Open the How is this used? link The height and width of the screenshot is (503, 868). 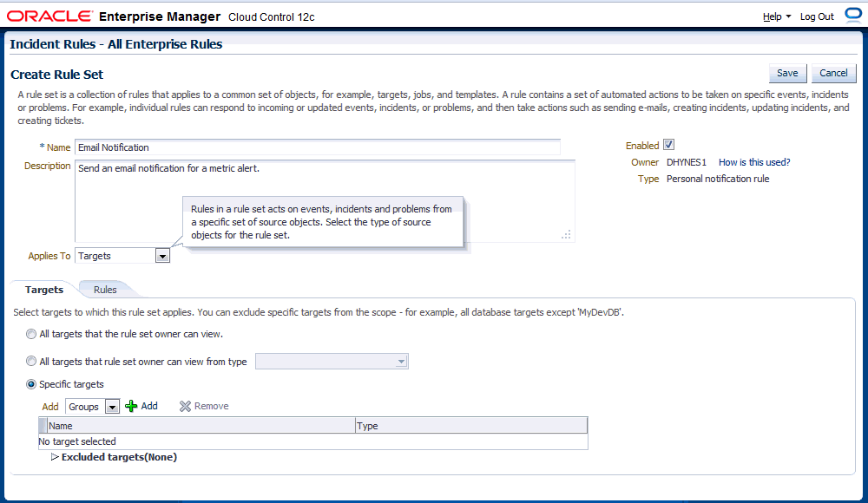coord(754,162)
